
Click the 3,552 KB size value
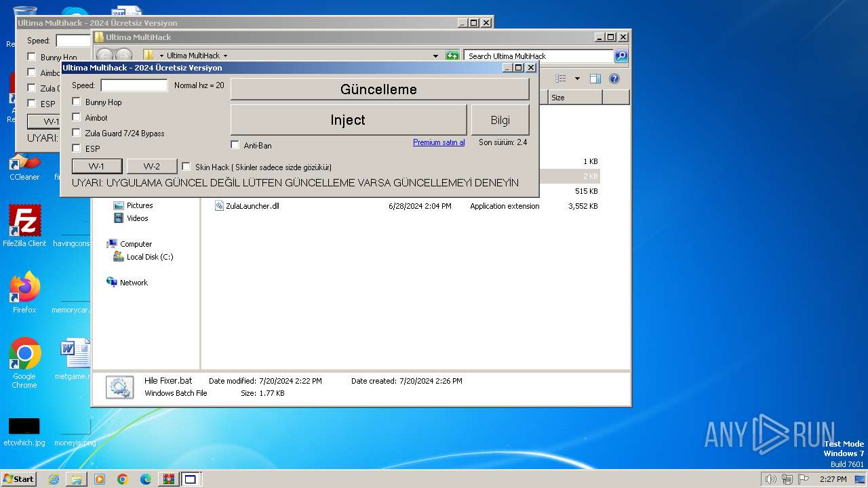coord(583,206)
